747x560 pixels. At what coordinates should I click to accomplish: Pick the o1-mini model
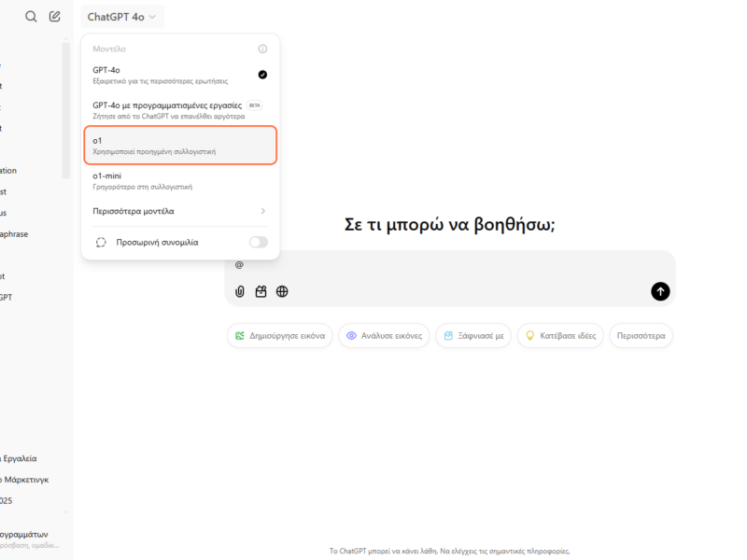[180, 181]
